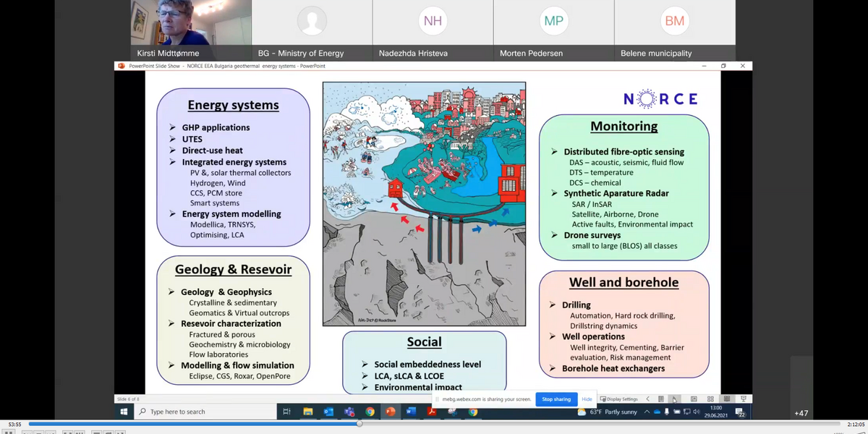The width and height of the screenshot is (868, 434).
Task: Click the "Resevoir characterization" bullet text
Action: click(231, 323)
